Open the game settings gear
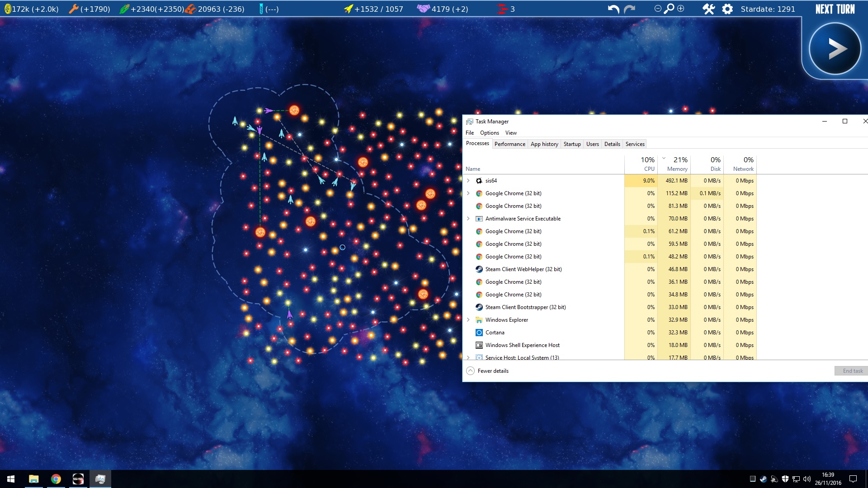868x488 pixels. click(x=727, y=9)
